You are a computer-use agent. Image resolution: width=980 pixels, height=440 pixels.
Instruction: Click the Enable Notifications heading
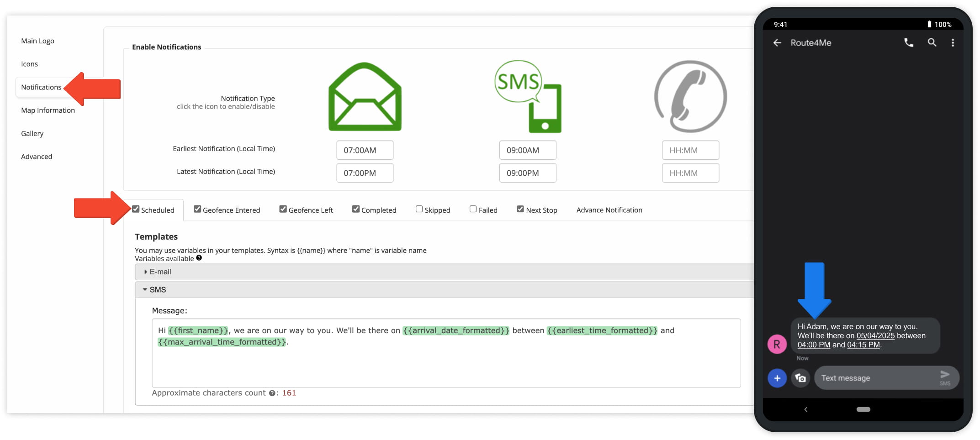(166, 47)
